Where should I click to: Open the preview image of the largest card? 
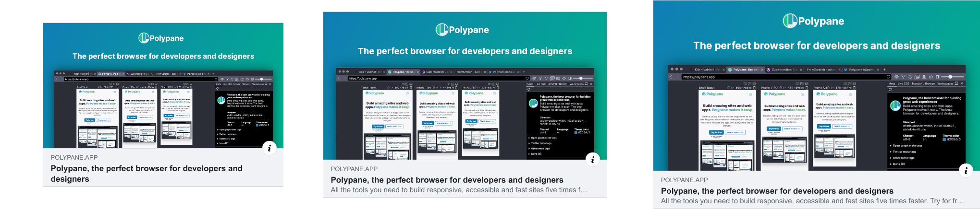pyautogui.click(x=817, y=85)
